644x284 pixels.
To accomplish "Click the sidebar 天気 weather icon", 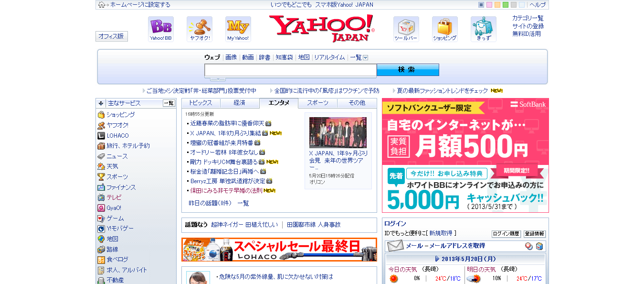I will click(x=101, y=166).
